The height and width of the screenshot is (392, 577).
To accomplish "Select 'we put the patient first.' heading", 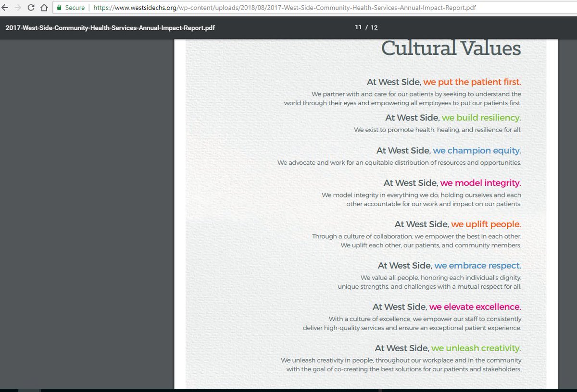I will click(472, 82).
